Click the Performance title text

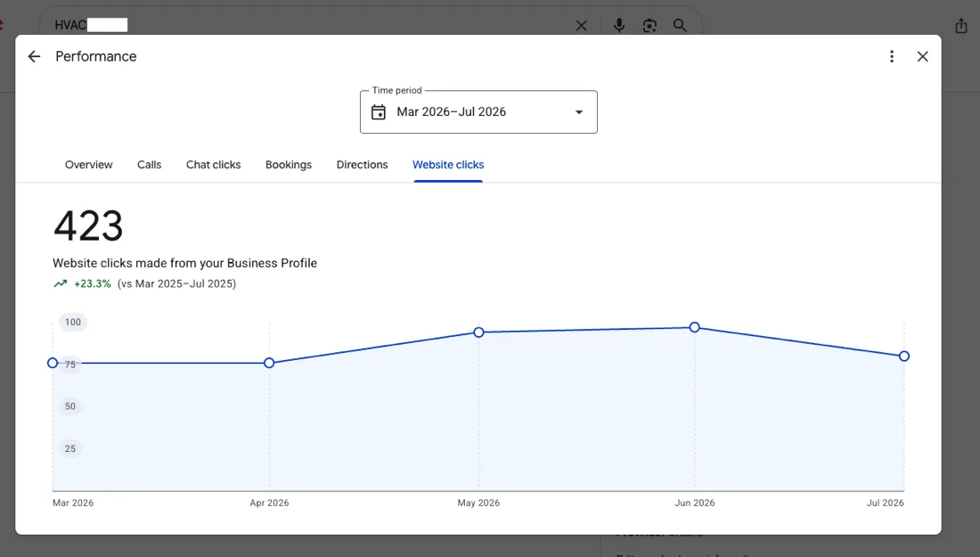coord(95,56)
